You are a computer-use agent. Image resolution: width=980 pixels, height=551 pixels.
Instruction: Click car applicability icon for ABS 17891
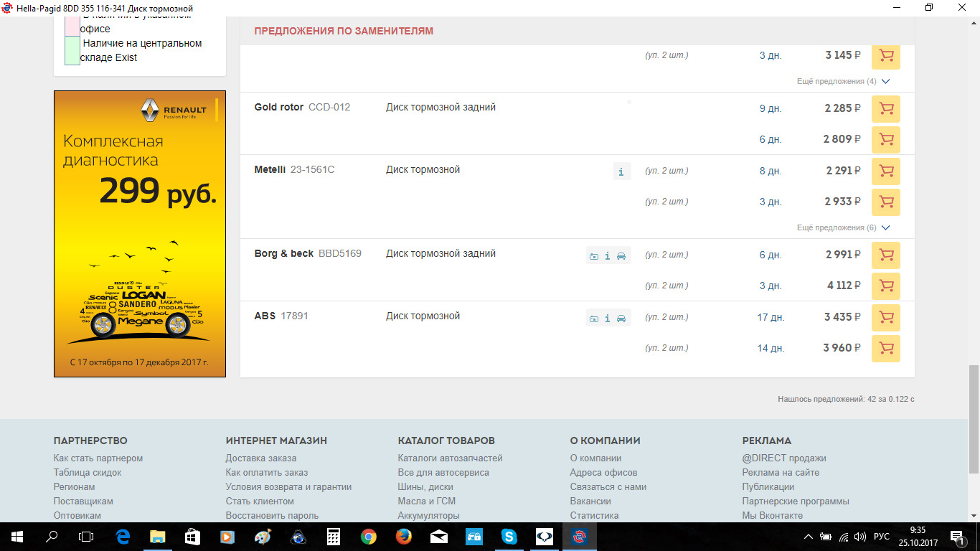[x=621, y=319]
